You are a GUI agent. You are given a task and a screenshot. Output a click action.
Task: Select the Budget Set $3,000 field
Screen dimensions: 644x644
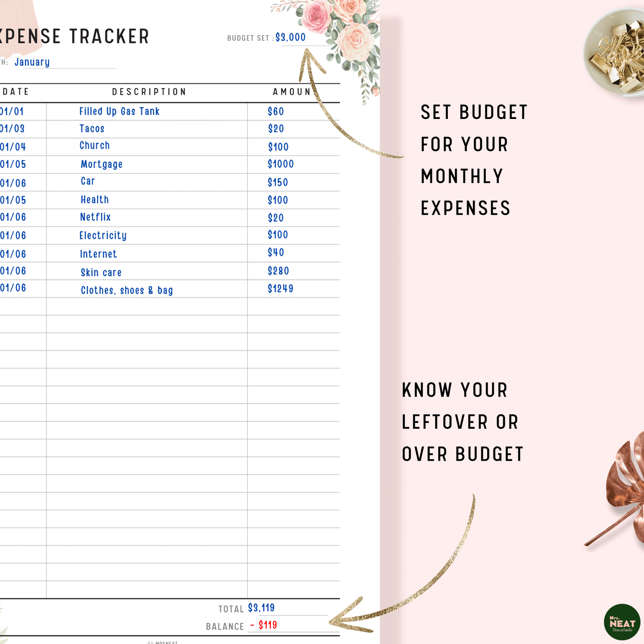click(291, 38)
